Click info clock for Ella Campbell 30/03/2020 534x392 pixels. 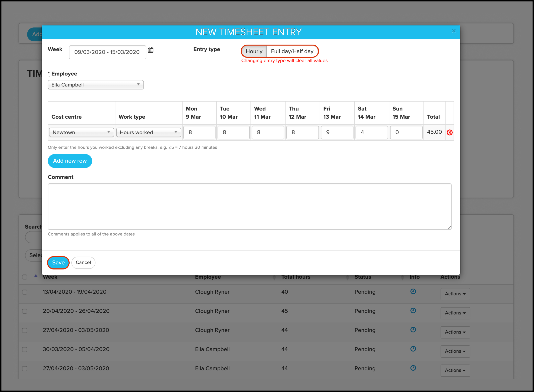click(413, 349)
